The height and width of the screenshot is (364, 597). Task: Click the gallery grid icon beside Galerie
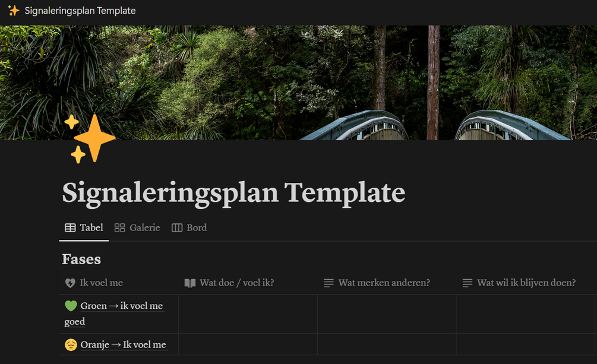pos(119,227)
